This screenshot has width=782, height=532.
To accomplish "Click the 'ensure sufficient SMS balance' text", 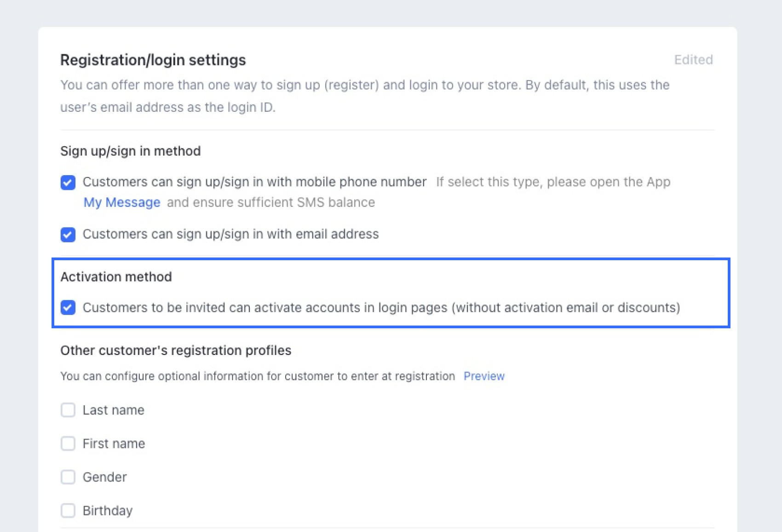I will click(x=271, y=203).
